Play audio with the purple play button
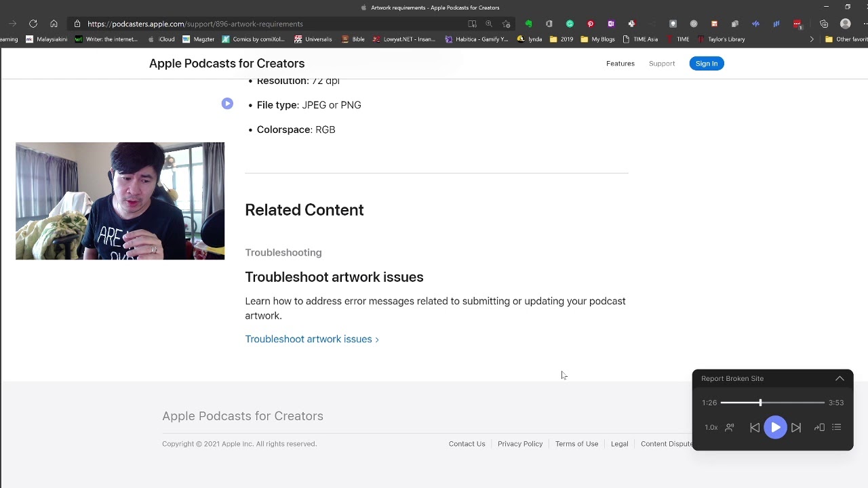 (x=775, y=428)
